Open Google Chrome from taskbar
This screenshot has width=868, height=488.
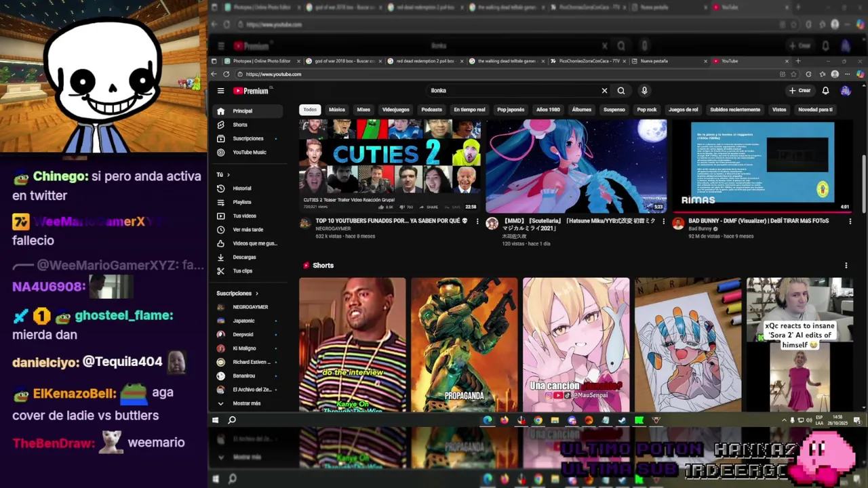538,420
